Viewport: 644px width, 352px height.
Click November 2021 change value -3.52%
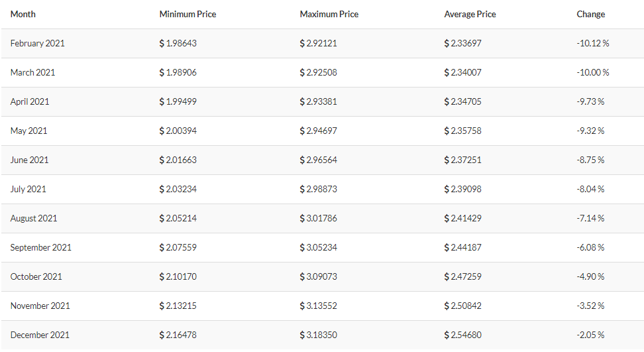point(590,306)
